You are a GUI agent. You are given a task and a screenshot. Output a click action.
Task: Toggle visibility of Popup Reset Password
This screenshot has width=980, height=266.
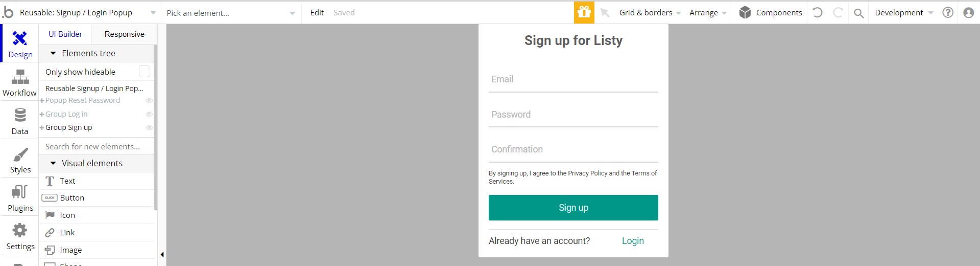pyautogui.click(x=149, y=101)
